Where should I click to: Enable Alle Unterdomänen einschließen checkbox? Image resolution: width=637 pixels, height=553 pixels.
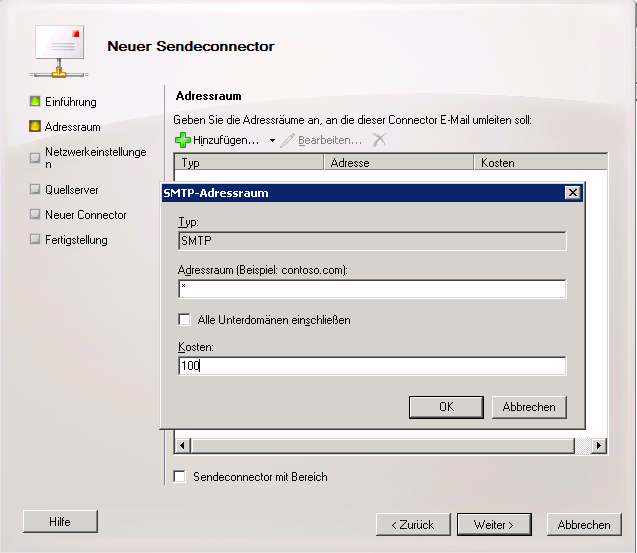point(184,320)
